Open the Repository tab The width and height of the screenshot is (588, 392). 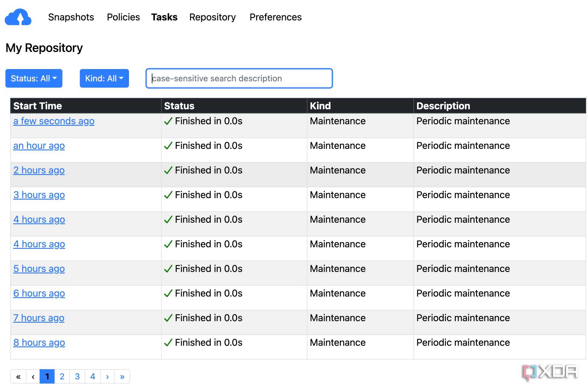(x=212, y=17)
